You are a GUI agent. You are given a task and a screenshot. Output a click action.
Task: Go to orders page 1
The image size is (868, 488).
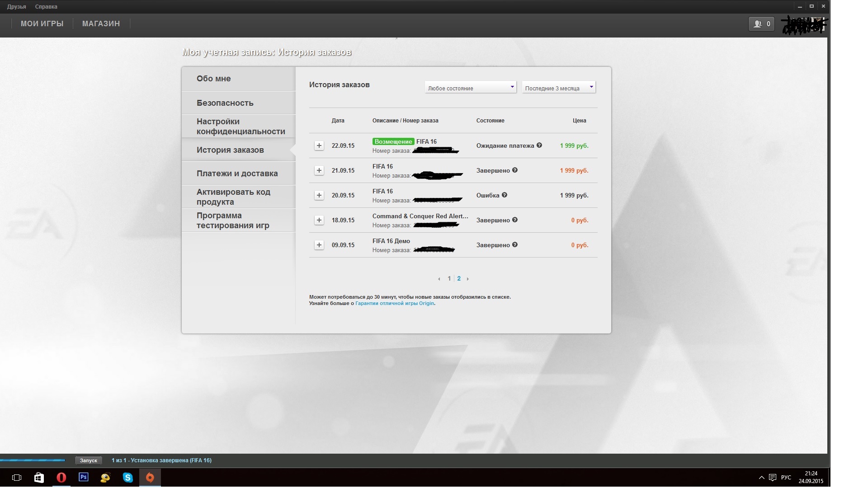[449, 279]
